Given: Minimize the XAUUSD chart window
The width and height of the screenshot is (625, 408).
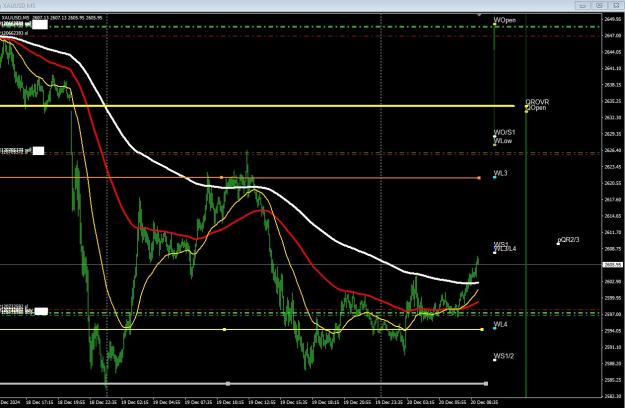Looking at the screenshot, I should (x=582, y=5).
